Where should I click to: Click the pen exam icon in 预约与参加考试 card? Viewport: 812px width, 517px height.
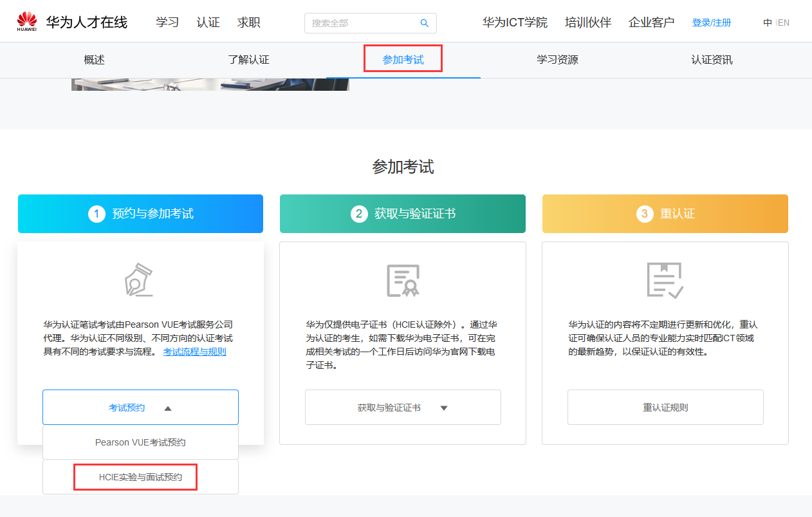pos(140,279)
